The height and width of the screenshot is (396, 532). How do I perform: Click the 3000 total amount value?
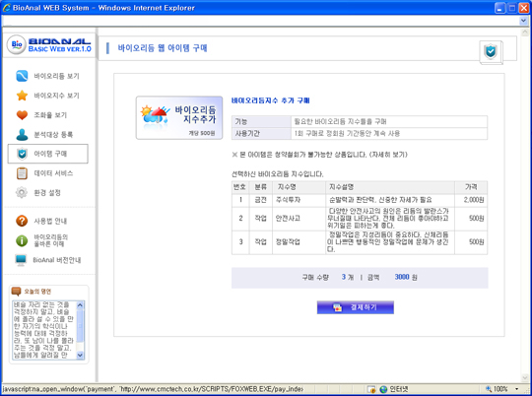tap(402, 277)
